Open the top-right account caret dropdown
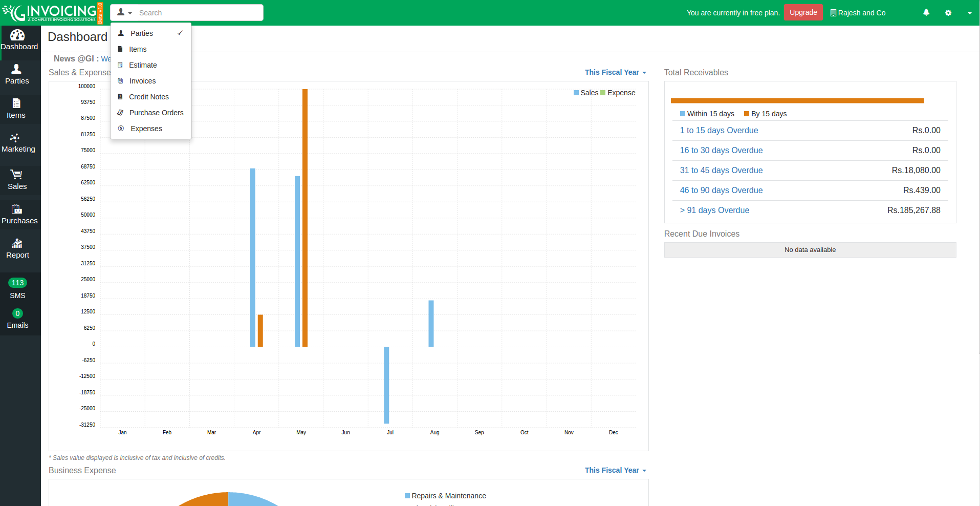Screen dimensions: 980x506 970,13
